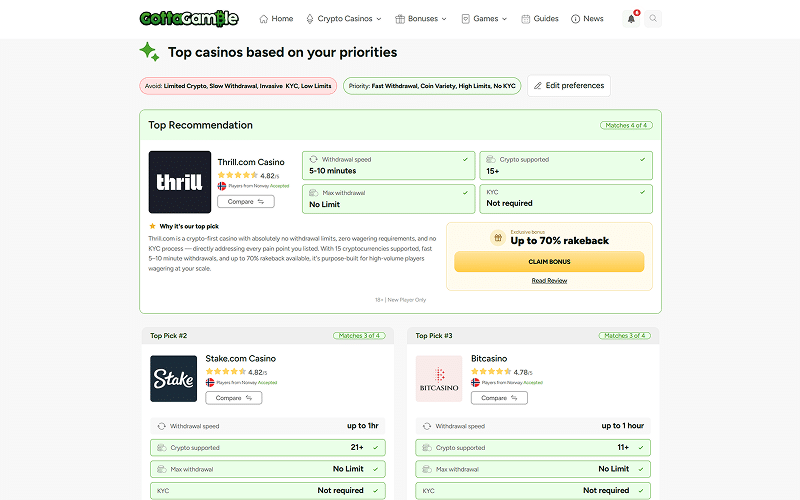Click the 'up to 1hr' Stake value
800x500 pixels.
pyautogui.click(x=363, y=426)
